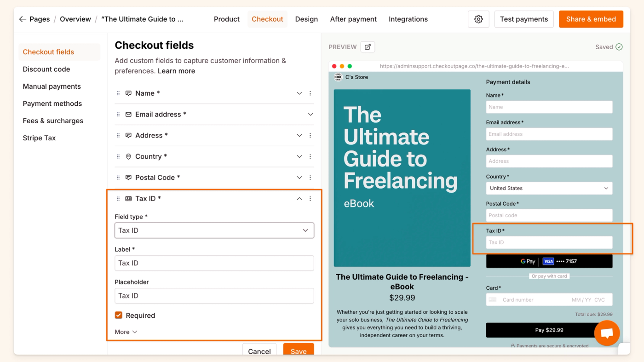This screenshot has width=644, height=362.
Task: Open the Field type dropdown
Action: [x=214, y=230]
